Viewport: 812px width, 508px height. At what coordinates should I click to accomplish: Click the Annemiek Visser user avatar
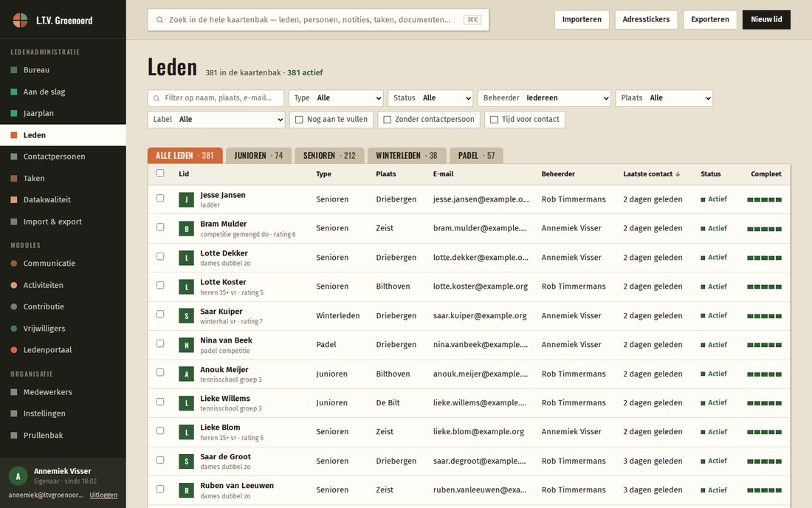tap(18, 476)
